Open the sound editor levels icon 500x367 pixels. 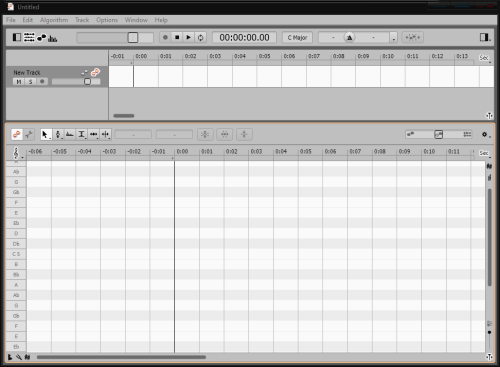(x=53, y=38)
